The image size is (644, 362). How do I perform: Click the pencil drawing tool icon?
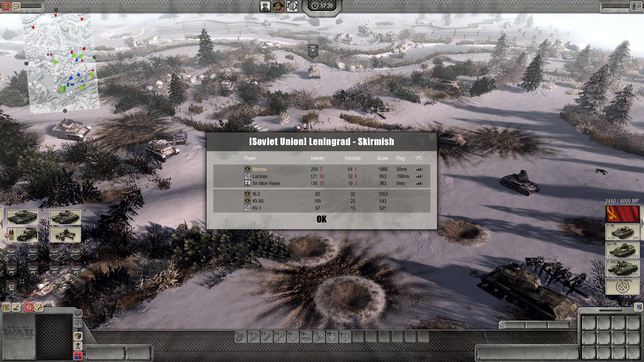(x=16, y=307)
